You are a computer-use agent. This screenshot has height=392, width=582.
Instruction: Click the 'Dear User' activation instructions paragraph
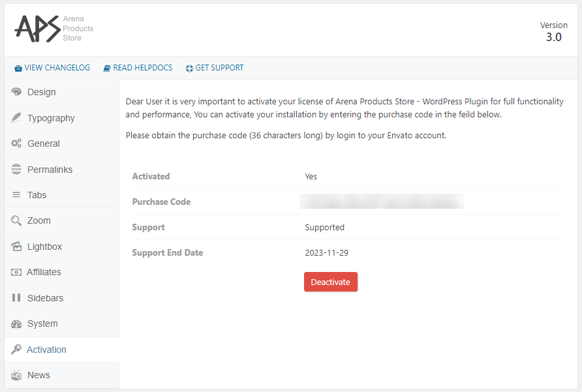click(x=345, y=108)
